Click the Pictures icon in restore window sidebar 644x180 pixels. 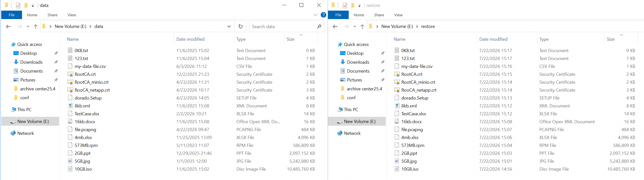click(x=343, y=80)
